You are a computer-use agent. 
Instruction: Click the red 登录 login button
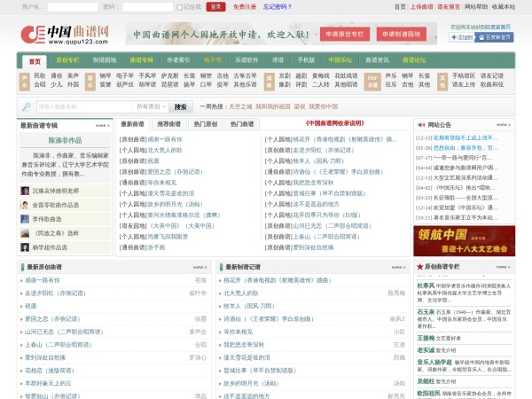tap(215, 7)
